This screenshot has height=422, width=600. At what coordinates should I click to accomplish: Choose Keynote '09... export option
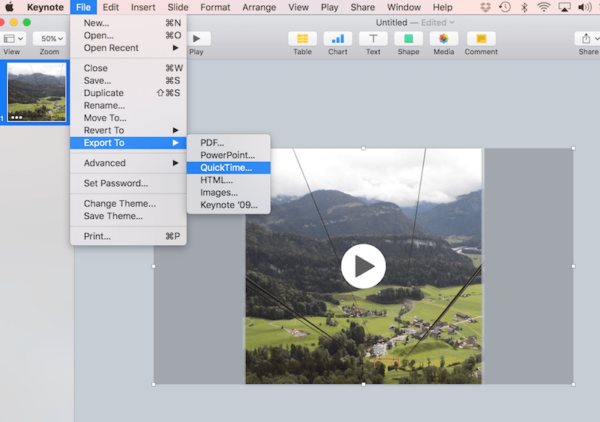(x=228, y=205)
